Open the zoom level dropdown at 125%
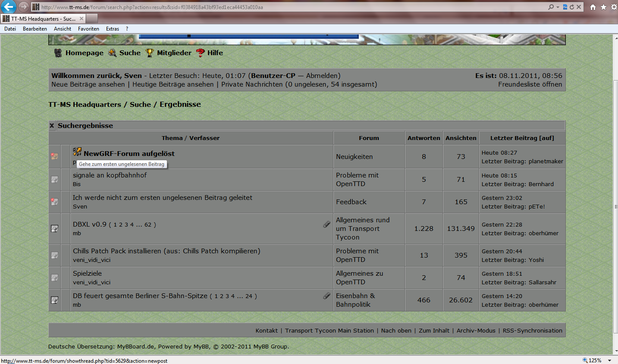Image resolution: width=618 pixels, height=364 pixels. point(610,361)
